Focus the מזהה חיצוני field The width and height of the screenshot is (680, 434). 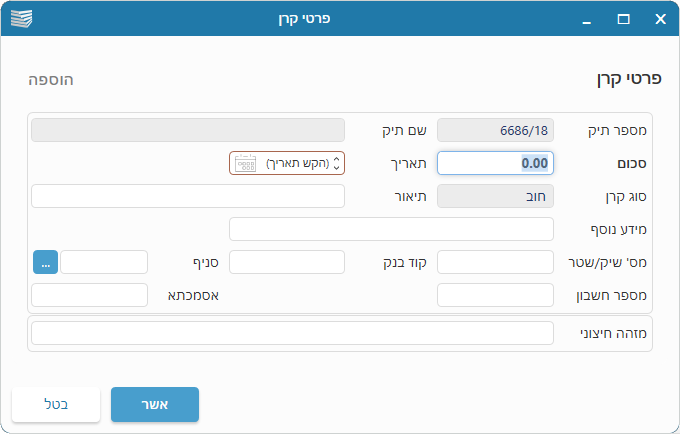292,333
